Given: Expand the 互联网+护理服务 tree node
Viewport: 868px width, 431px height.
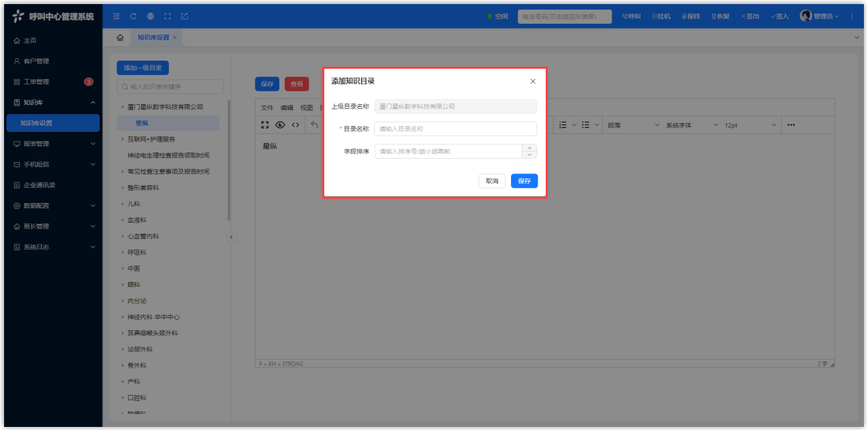Looking at the screenshot, I should click(123, 140).
